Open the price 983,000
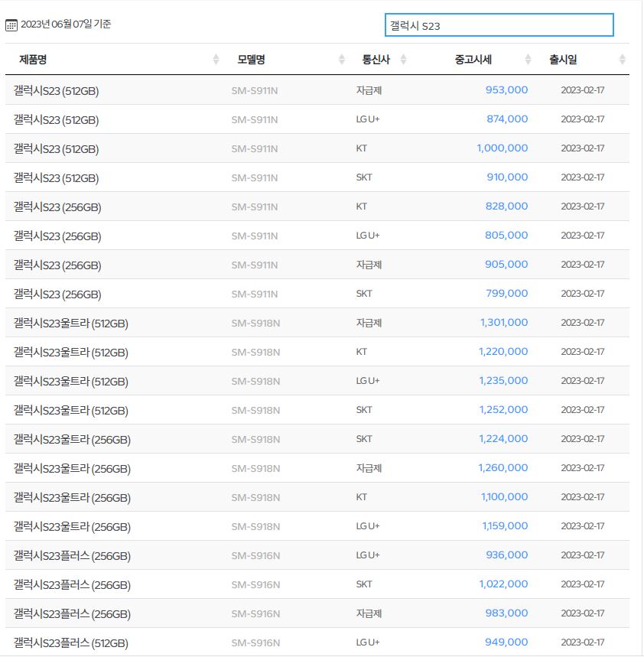 (506, 613)
